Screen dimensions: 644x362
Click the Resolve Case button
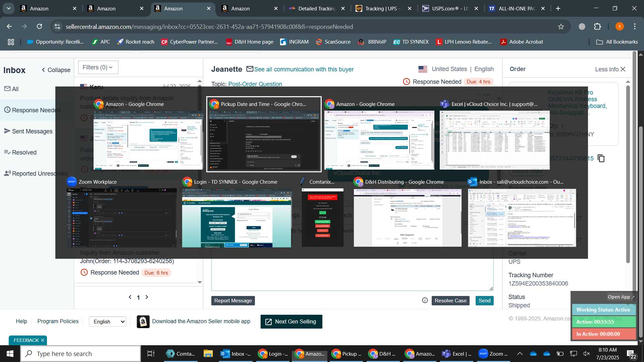(x=450, y=301)
